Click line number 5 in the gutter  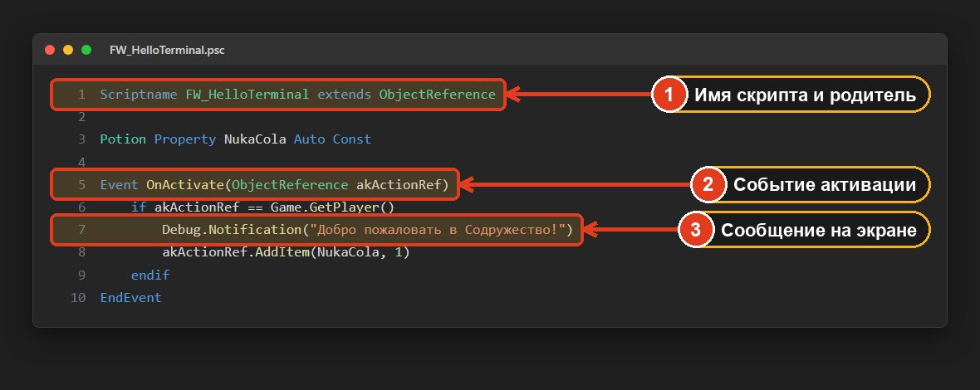(x=81, y=185)
